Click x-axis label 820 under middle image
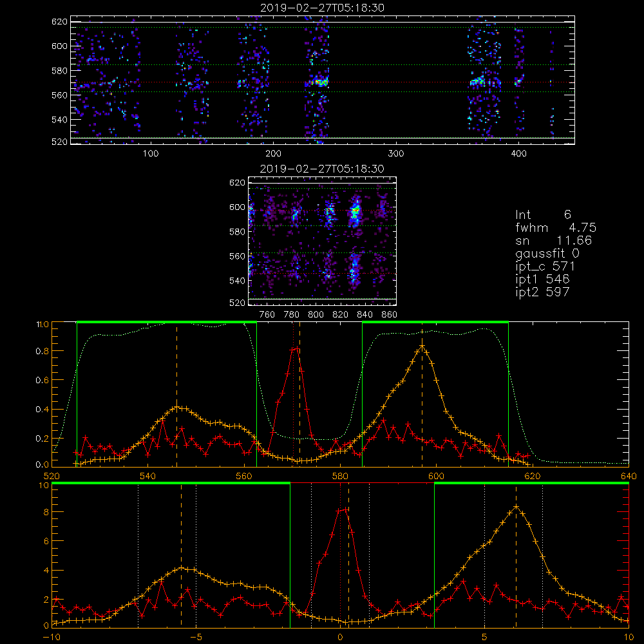 point(341,315)
